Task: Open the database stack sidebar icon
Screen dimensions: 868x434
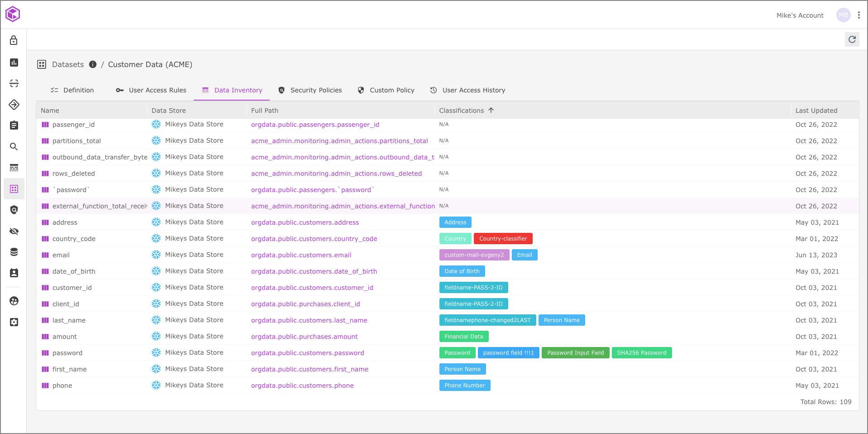Action: [14, 252]
